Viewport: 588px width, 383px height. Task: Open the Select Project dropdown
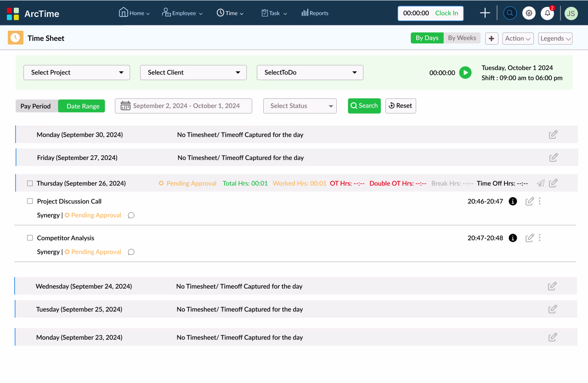(x=77, y=73)
